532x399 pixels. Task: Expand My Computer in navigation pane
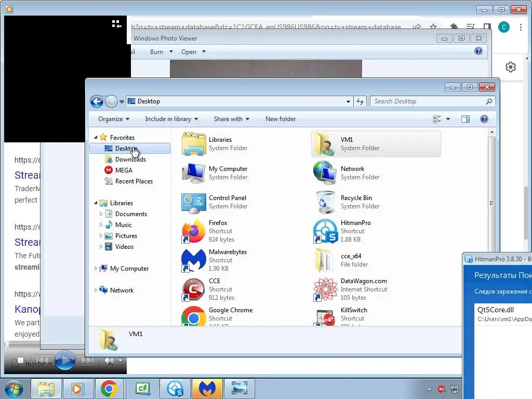point(96,269)
